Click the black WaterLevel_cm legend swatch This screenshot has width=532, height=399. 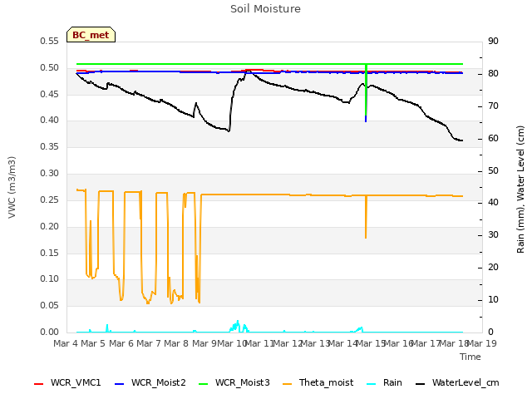(421, 384)
